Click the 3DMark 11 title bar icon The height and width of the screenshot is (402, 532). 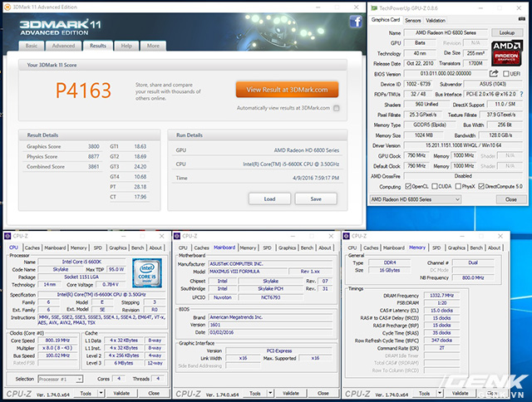coord(6,5)
